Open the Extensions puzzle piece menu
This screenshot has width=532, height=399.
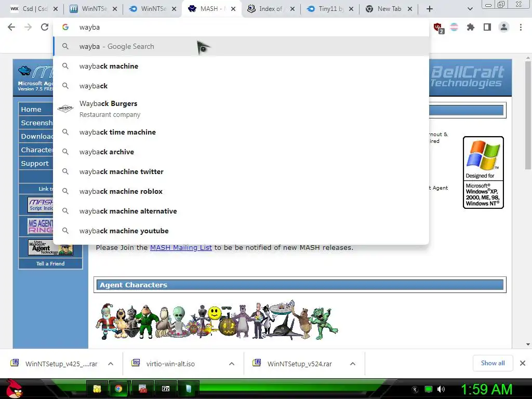[471, 27]
